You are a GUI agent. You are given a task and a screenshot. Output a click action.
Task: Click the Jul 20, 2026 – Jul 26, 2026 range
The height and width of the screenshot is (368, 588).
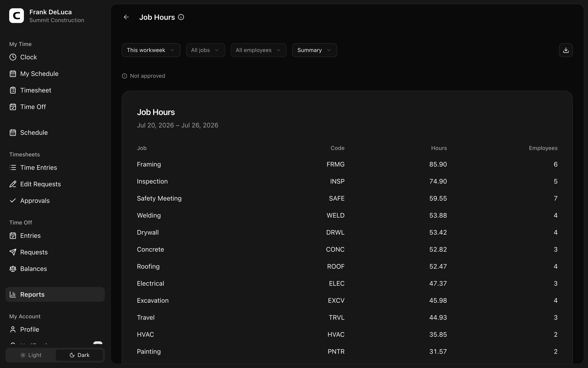coord(178,125)
